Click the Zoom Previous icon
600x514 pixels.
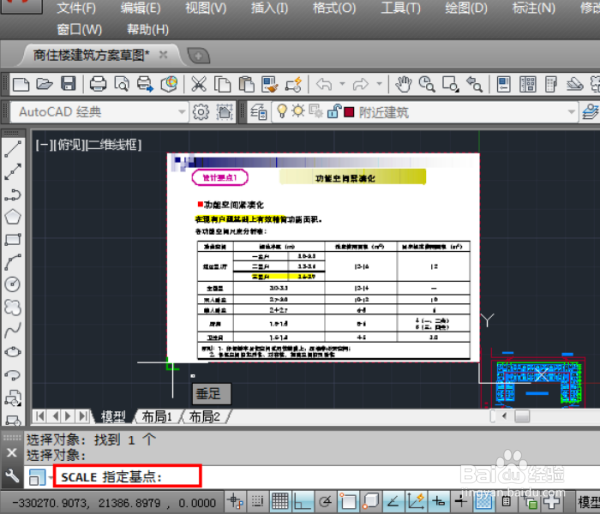click(474, 84)
